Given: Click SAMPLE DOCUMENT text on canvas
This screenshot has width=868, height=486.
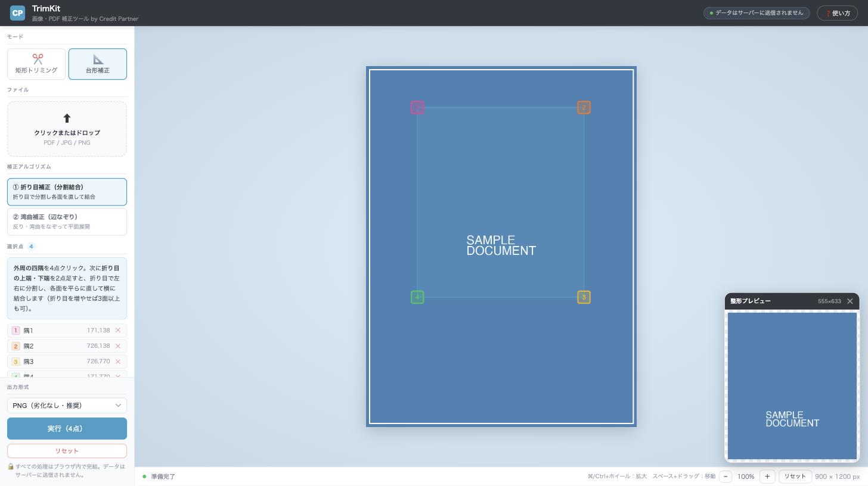Looking at the screenshot, I should pyautogui.click(x=501, y=245).
